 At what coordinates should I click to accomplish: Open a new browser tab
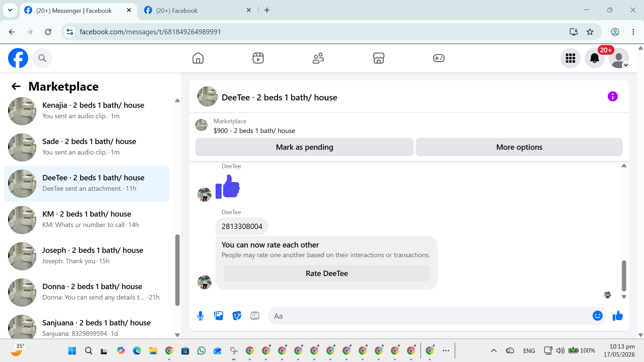[267, 10]
